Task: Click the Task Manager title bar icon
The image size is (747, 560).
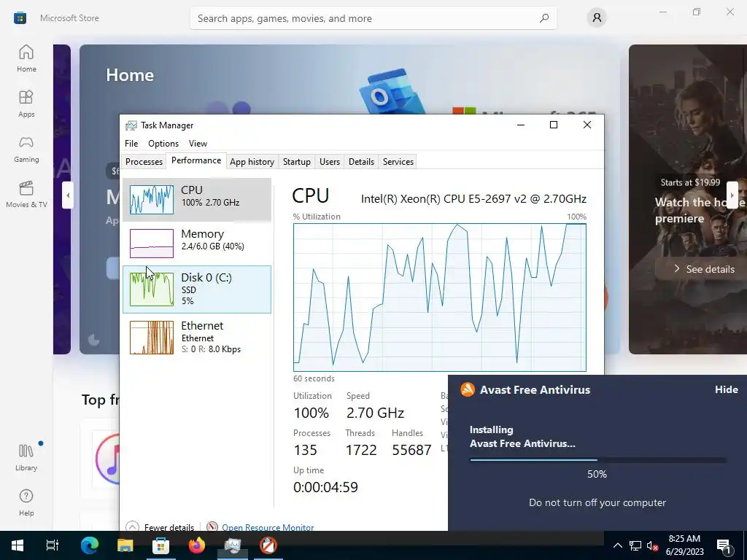Action: pos(131,125)
